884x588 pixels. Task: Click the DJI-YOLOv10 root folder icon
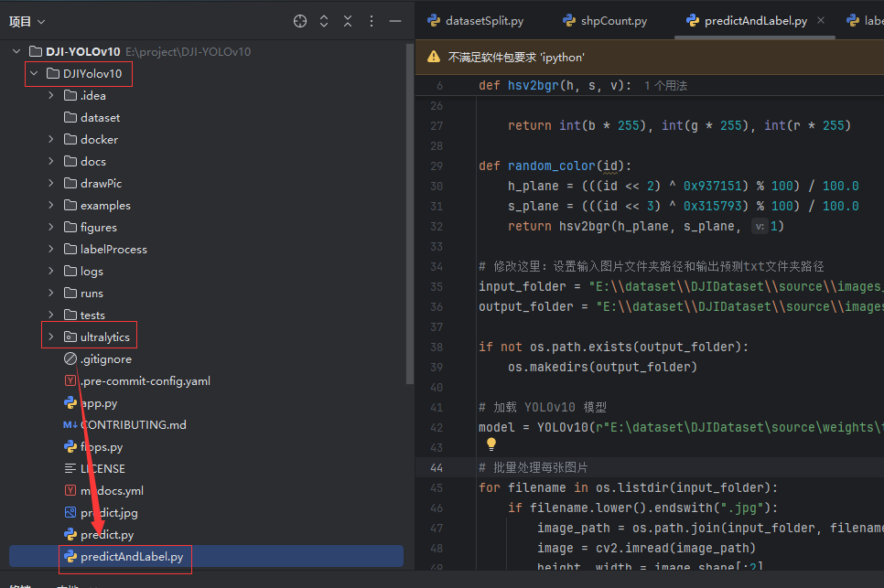point(36,51)
